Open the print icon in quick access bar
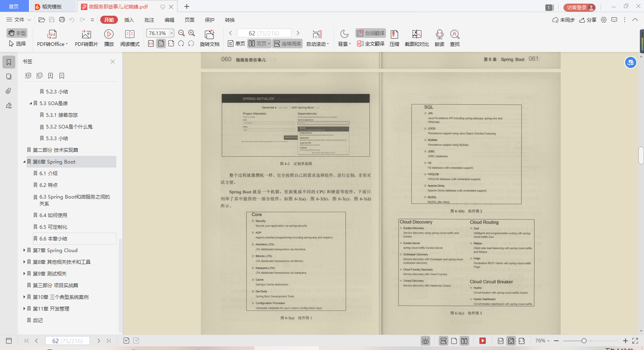This screenshot has width=644, height=350. (x=62, y=20)
